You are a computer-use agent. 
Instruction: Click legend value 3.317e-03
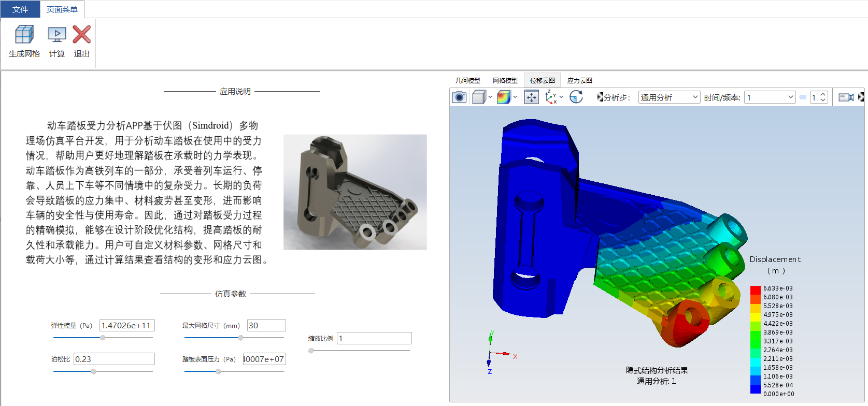pyautogui.click(x=778, y=341)
